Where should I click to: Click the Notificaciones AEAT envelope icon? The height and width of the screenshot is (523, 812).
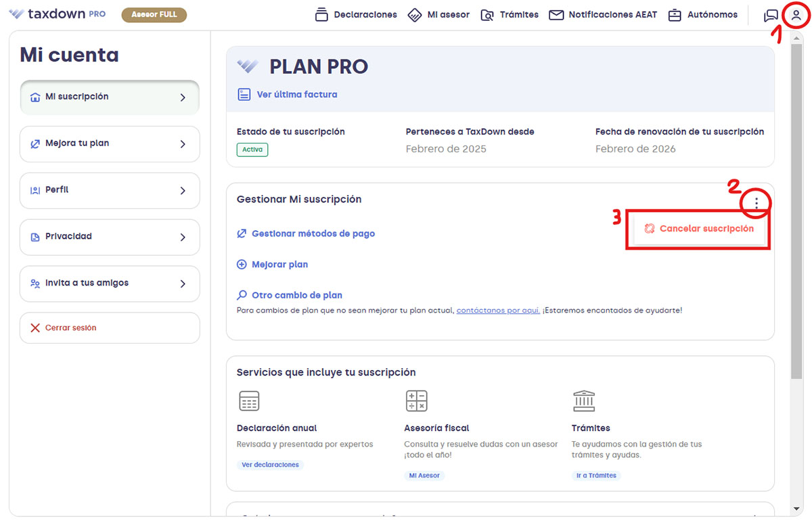(556, 15)
